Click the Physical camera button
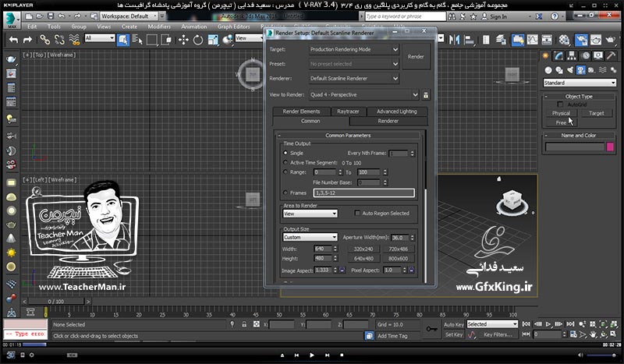 coord(561,113)
